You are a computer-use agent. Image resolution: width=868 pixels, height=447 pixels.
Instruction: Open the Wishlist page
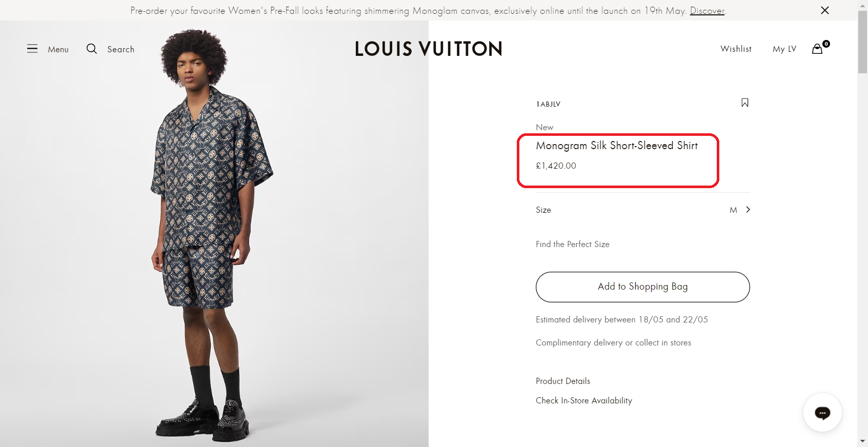[x=736, y=49]
